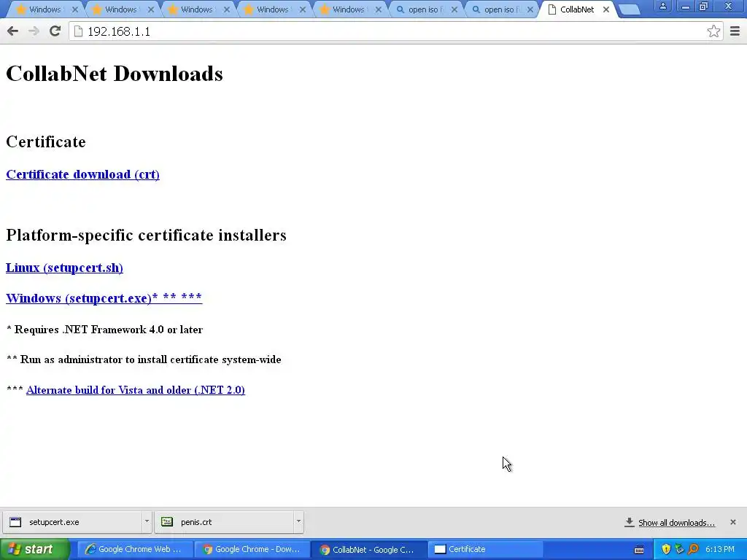
Task: Click the setupcert.exe file type icon
Action: [x=15, y=522]
